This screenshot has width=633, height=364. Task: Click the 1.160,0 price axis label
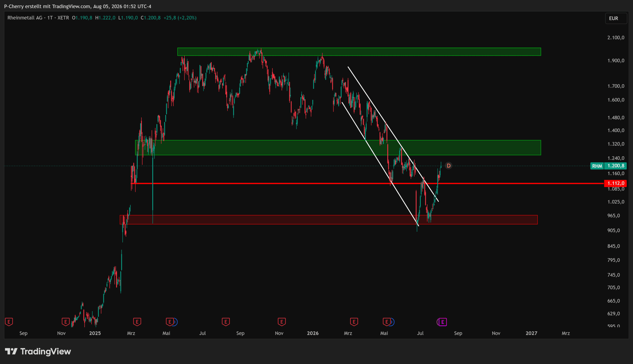tap(616, 173)
